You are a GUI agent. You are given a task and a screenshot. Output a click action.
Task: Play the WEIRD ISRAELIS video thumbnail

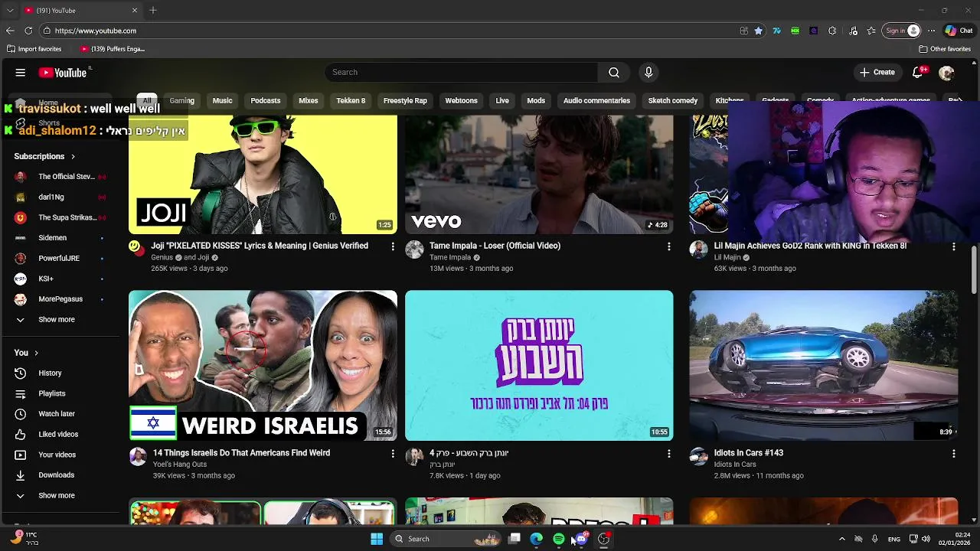click(x=263, y=365)
